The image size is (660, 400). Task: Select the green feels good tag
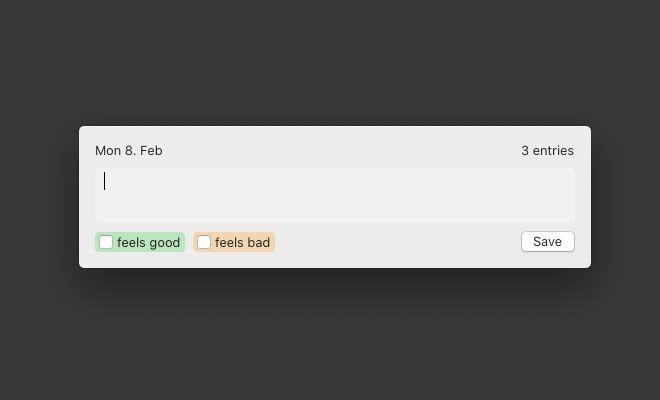[x=140, y=242]
